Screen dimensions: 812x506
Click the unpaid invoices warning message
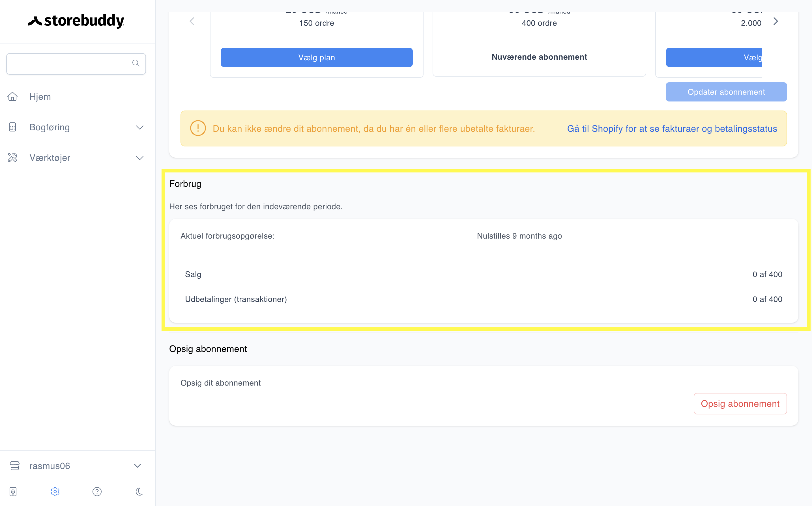374,129
